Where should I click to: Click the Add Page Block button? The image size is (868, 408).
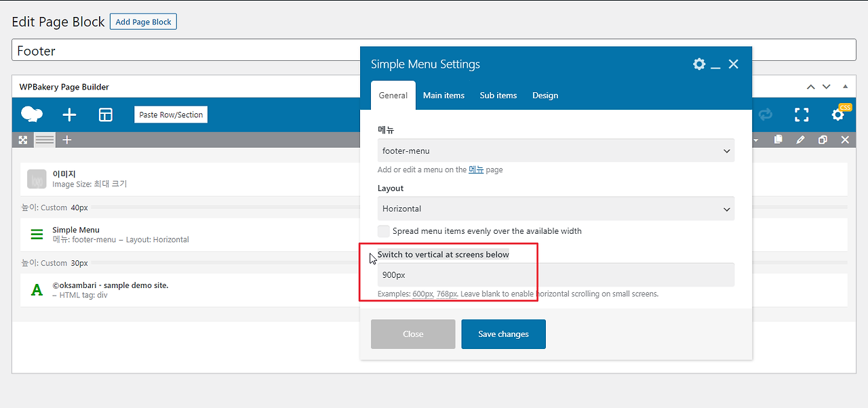coord(143,22)
